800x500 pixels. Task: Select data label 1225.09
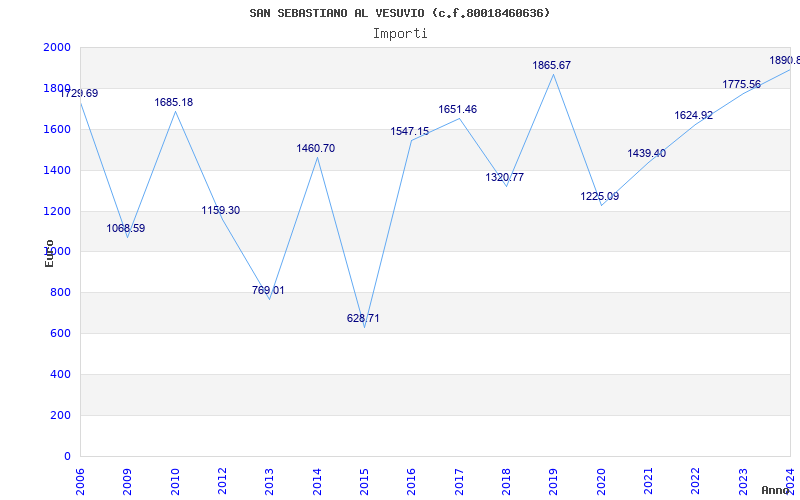[x=599, y=196]
